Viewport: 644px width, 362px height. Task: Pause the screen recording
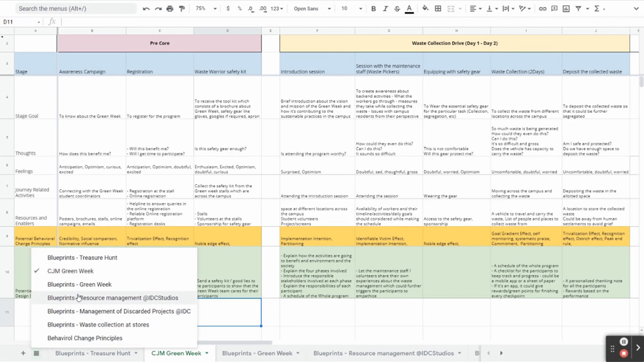point(623,342)
